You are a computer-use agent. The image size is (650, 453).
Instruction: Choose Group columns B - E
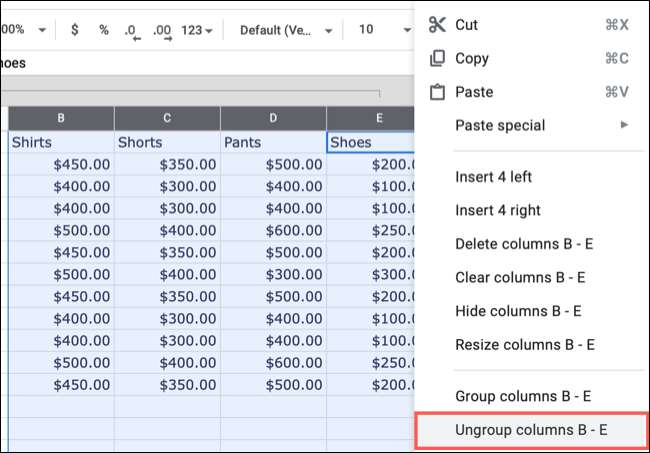click(522, 397)
